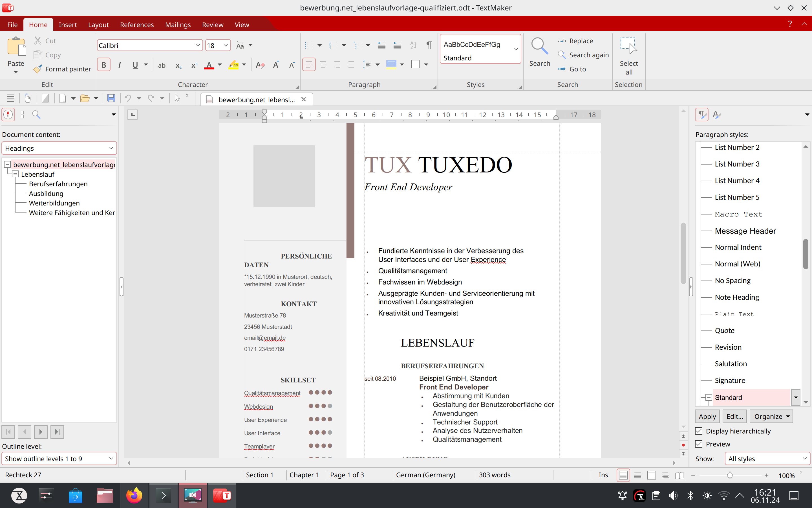The width and height of the screenshot is (812, 508).
Task: Click the Apply style button
Action: click(707, 416)
